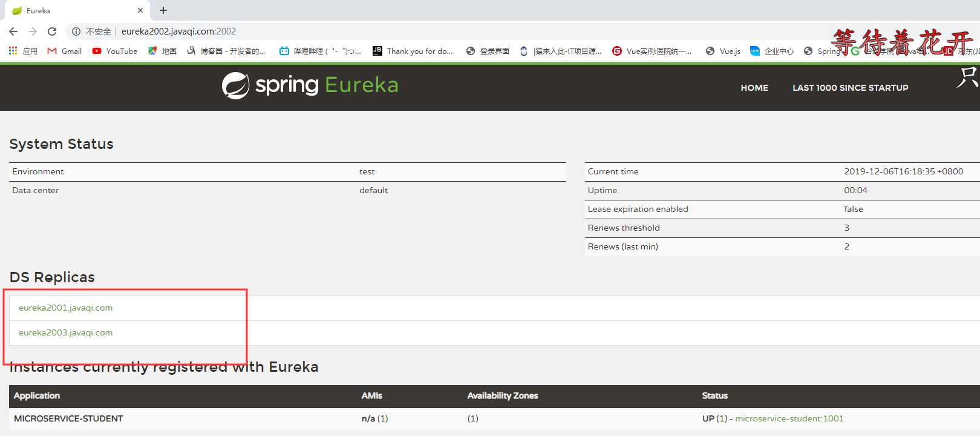Image resolution: width=980 pixels, height=436 pixels.
Task: Open the YouTube bookmark
Action: 115,51
